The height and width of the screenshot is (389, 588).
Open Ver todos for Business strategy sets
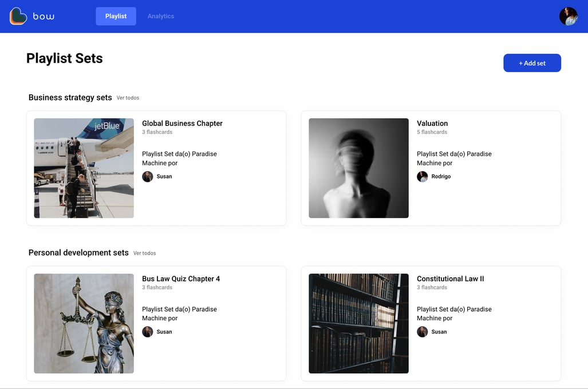(x=128, y=98)
